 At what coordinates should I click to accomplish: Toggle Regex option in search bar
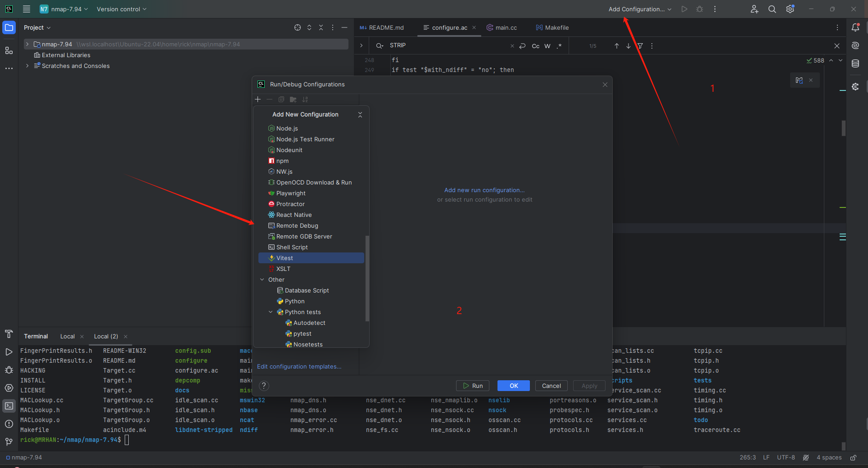pos(559,46)
